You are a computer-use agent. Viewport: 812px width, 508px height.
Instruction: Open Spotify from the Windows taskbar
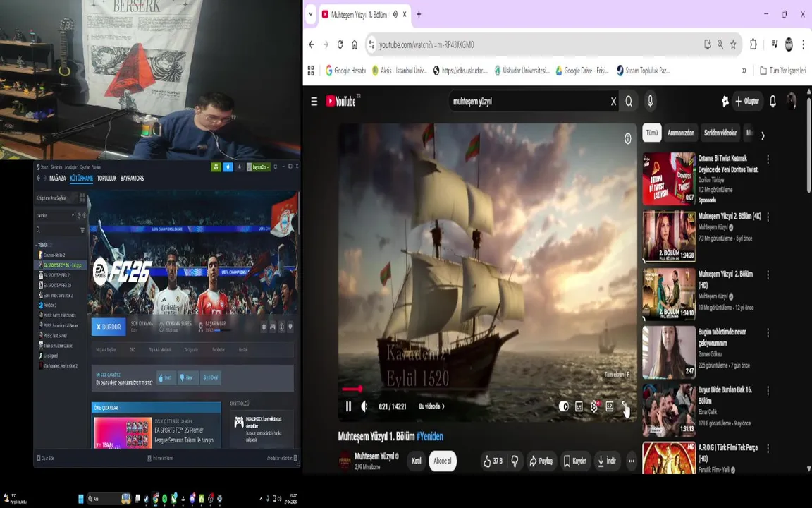click(164, 499)
